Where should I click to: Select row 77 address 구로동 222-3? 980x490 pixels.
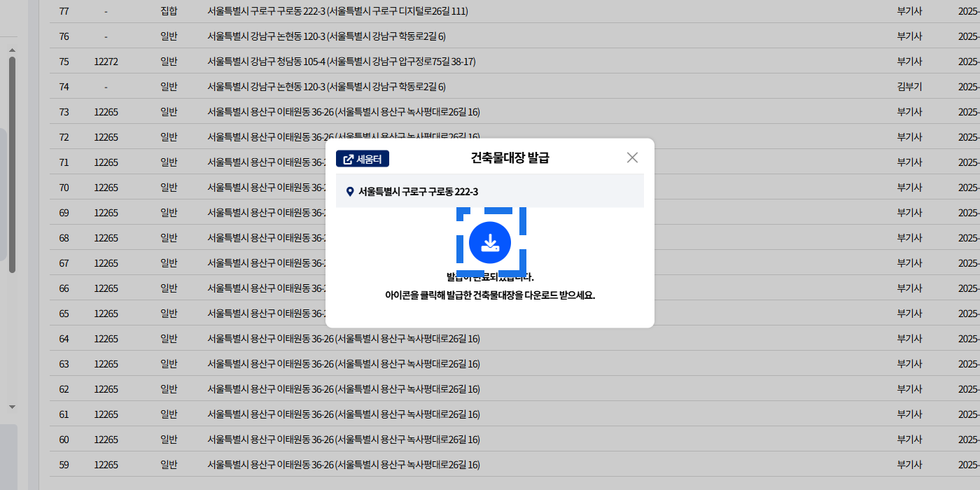[337, 11]
